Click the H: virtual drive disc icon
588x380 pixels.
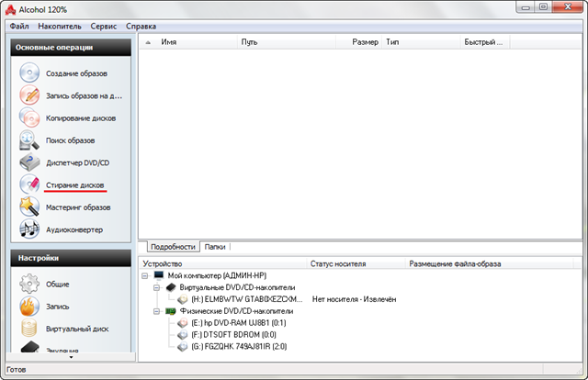[x=183, y=299]
